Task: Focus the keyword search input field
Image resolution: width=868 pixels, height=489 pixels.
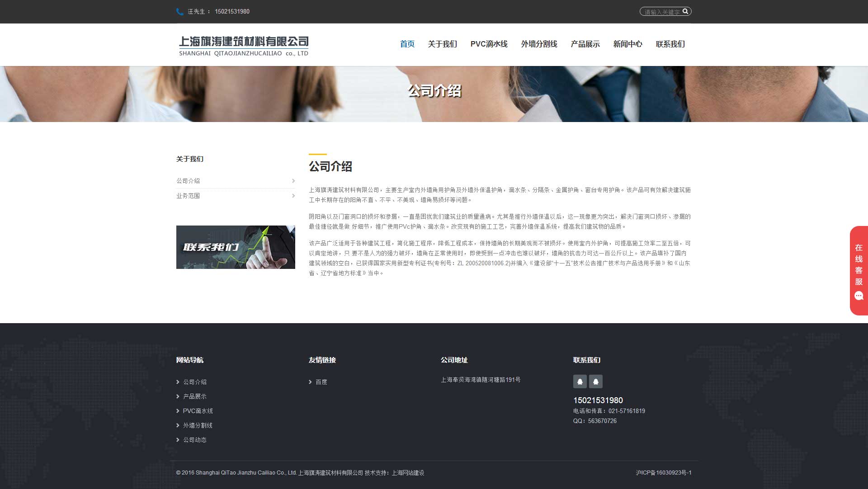Action: click(662, 12)
